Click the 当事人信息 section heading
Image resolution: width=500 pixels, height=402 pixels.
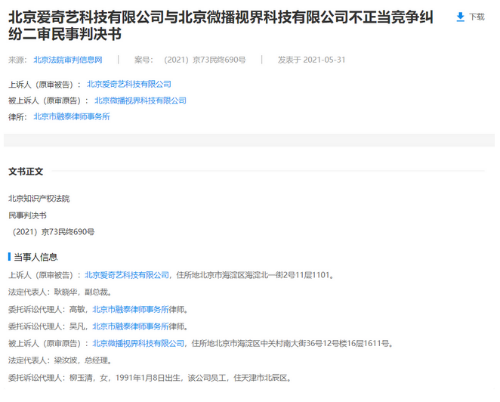pyautogui.click(x=36, y=257)
